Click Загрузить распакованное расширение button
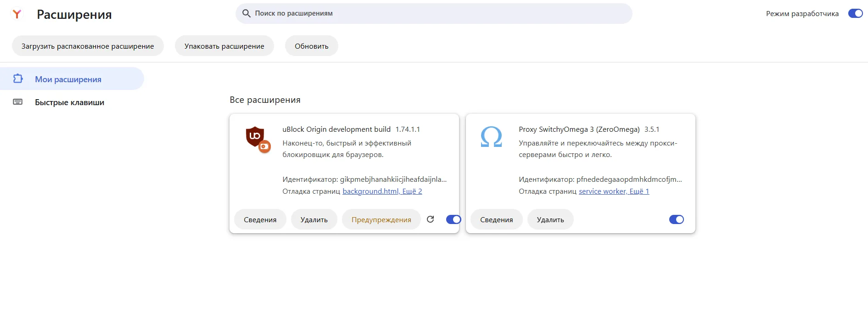 point(88,46)
